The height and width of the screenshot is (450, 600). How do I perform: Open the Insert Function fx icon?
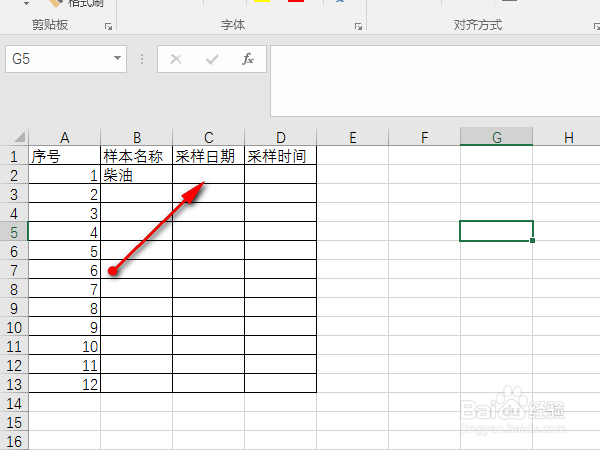[x=248, y=59]
